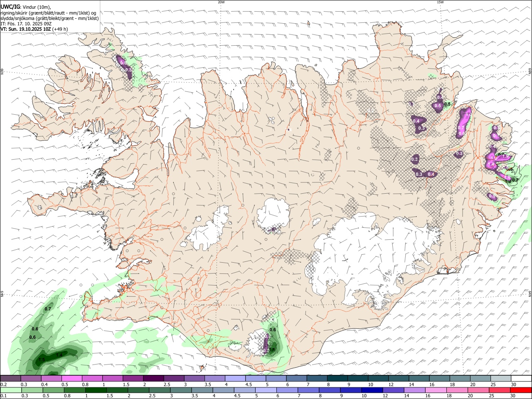Viewport: 532px width, 399px height.
Task: Click the '0.6' rain value near southern glacier
Action: click(273, 330)
